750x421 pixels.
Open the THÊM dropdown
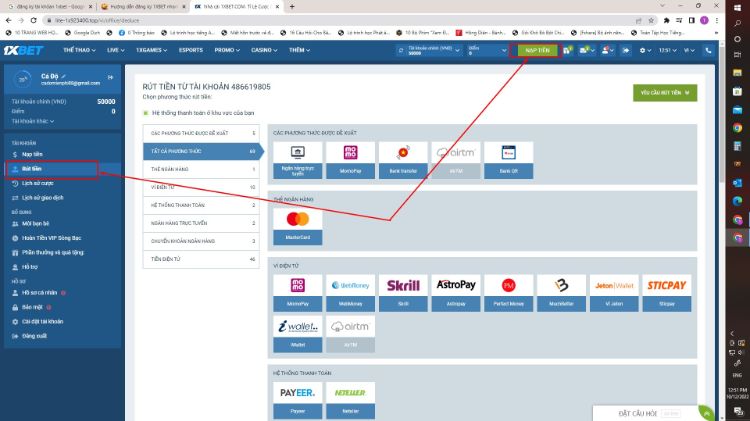[x=299, y=50]
